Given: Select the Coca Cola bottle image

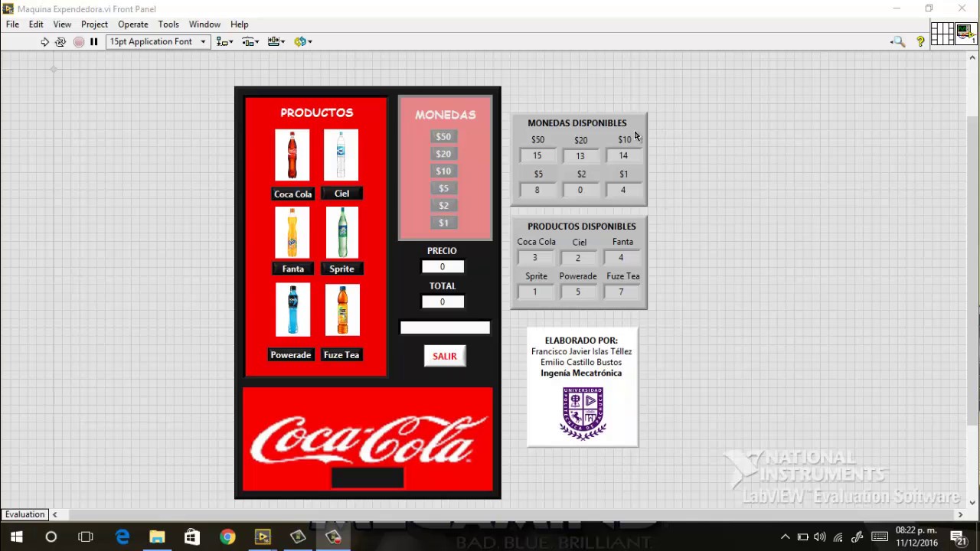Looking at the screenshot, I should pyautogui.click(x=292, y=155).
